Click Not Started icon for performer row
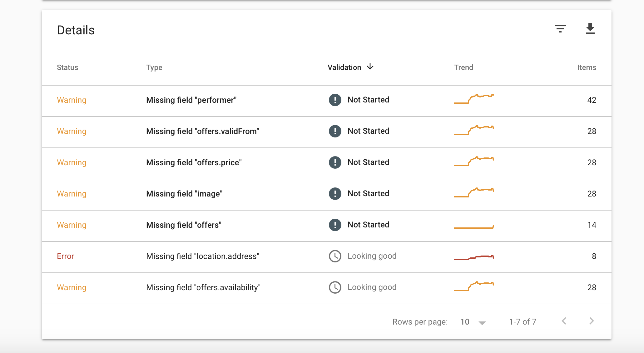This screenshot has height=353, width=644. (335, 100)
